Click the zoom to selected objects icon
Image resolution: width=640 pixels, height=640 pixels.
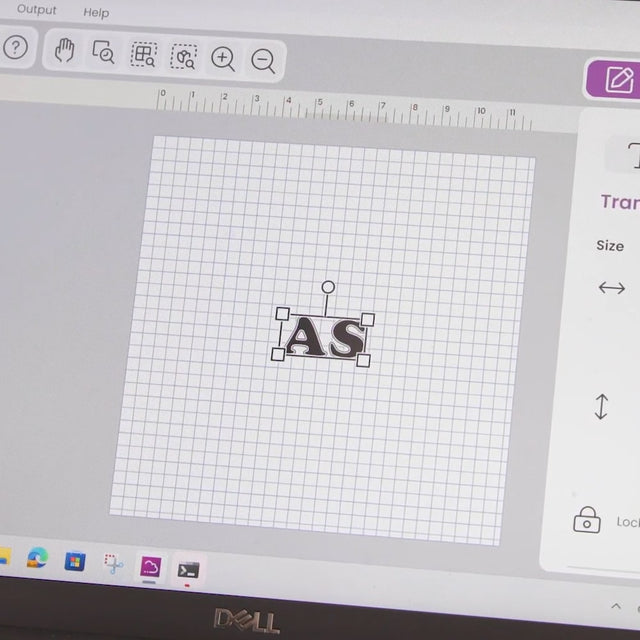click(x=183, y=57)
